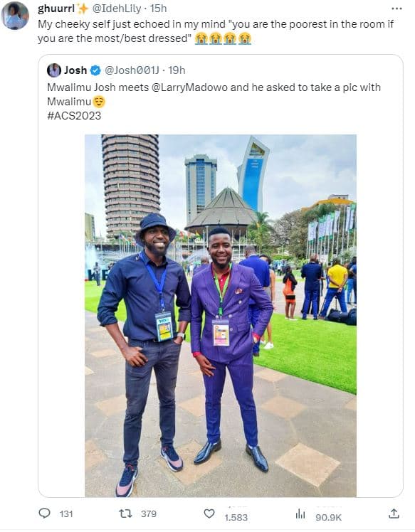Click the 15h tweet timestamp
This screenshot has height=532, width=415.
[158, 9]
